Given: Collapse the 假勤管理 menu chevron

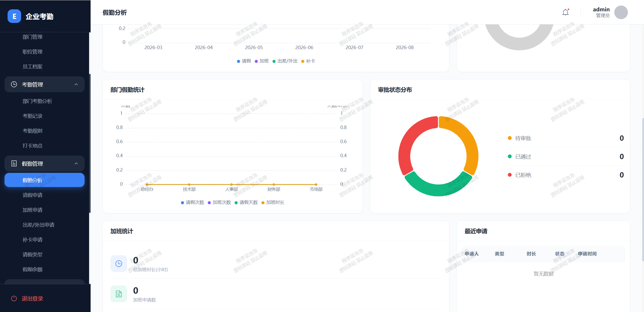Looking at the screenshot, I should point(76,164).
